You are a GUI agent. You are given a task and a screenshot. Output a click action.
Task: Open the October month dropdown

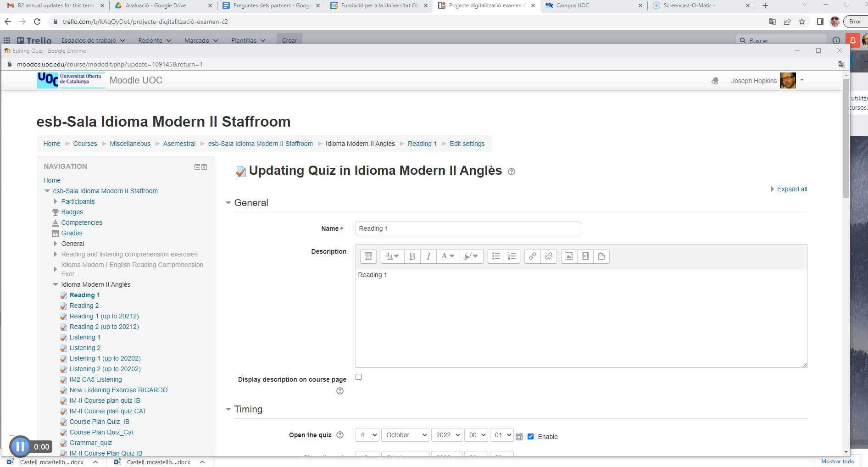click(x=405, y=435)
